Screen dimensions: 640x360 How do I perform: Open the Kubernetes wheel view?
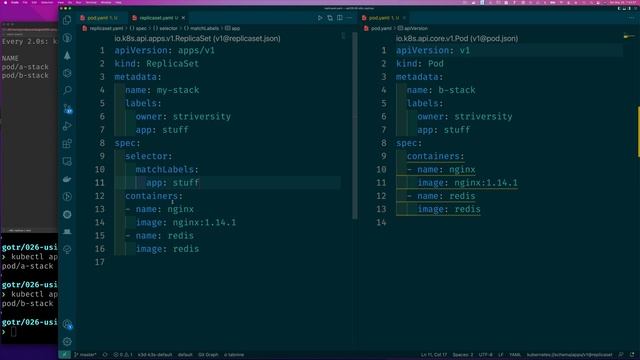point(67,214)
